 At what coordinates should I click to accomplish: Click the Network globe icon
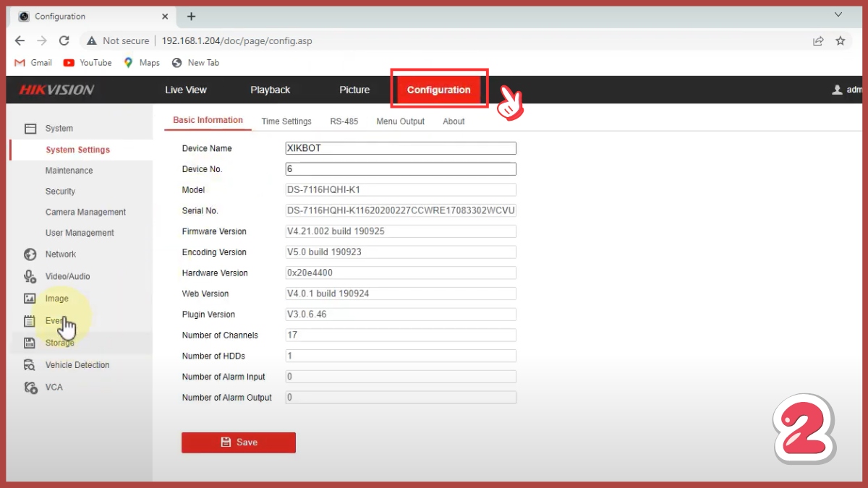[30, 254]
